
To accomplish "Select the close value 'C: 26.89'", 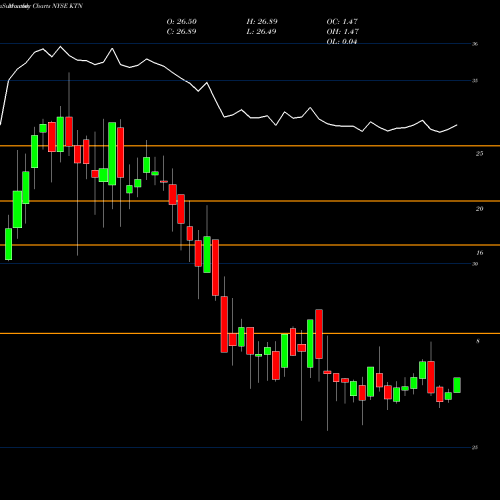I will (181, 32).
